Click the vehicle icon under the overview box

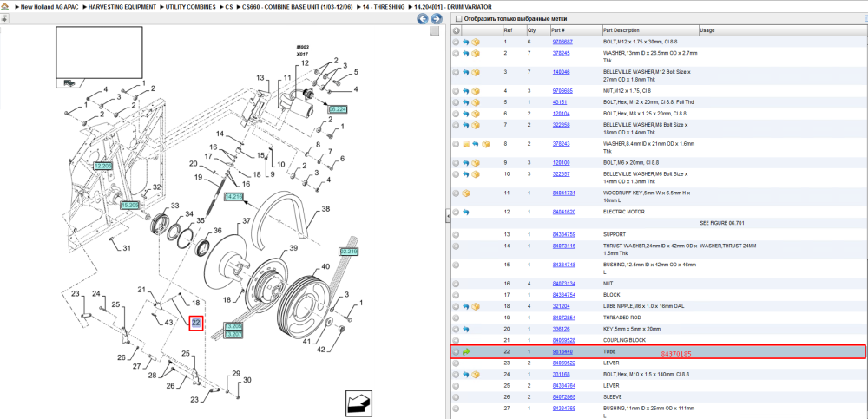click(x=69, y=83)
